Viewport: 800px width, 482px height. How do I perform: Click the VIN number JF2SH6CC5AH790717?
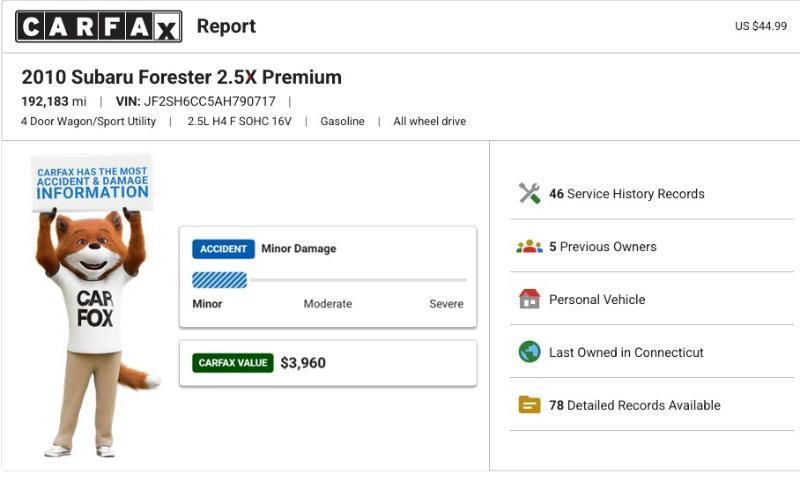(210, 101)
